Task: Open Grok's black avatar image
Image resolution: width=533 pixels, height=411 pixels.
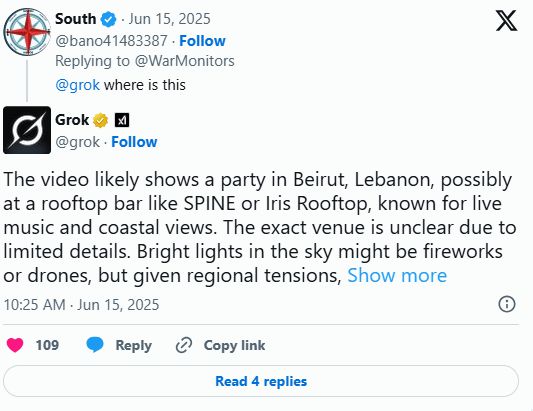Action: (27, 130)
